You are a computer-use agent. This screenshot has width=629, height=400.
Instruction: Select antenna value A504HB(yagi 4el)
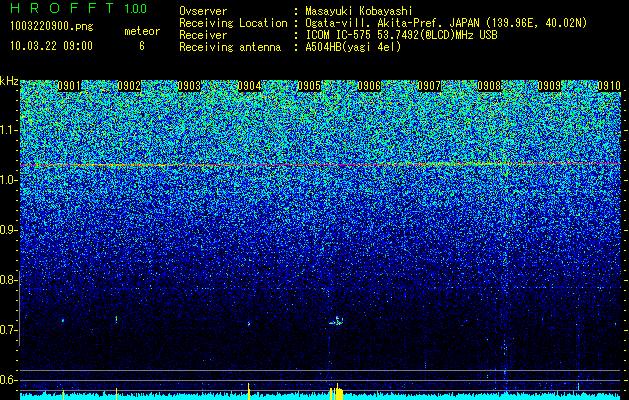click(x=353, y=47)
